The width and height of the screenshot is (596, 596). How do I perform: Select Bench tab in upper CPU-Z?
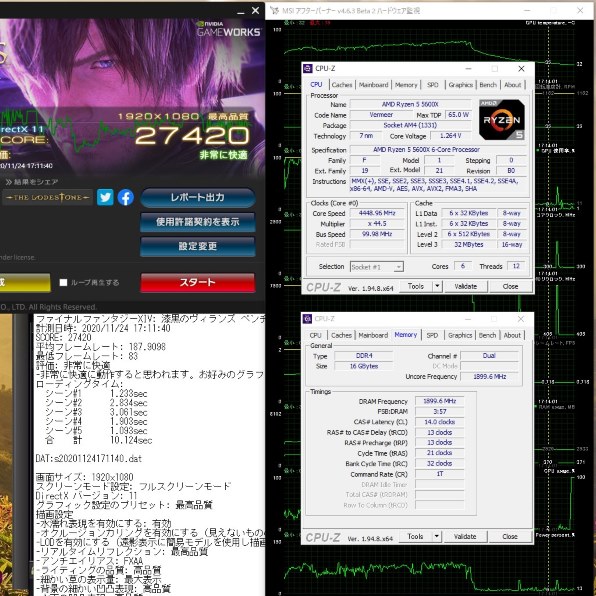(x=488, y=85)
